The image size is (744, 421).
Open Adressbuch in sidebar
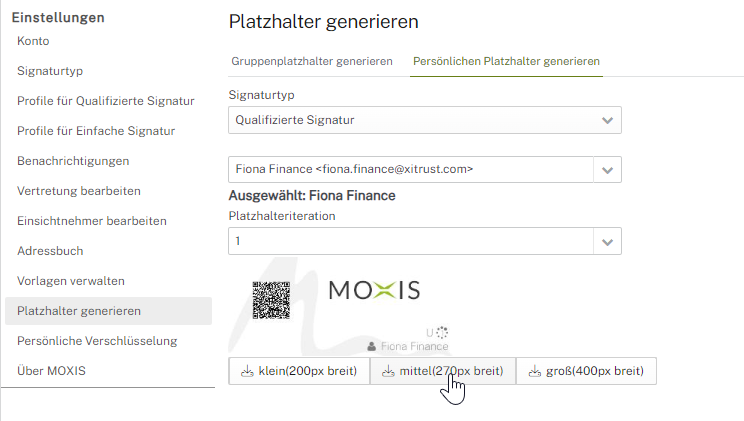[50, 251]
